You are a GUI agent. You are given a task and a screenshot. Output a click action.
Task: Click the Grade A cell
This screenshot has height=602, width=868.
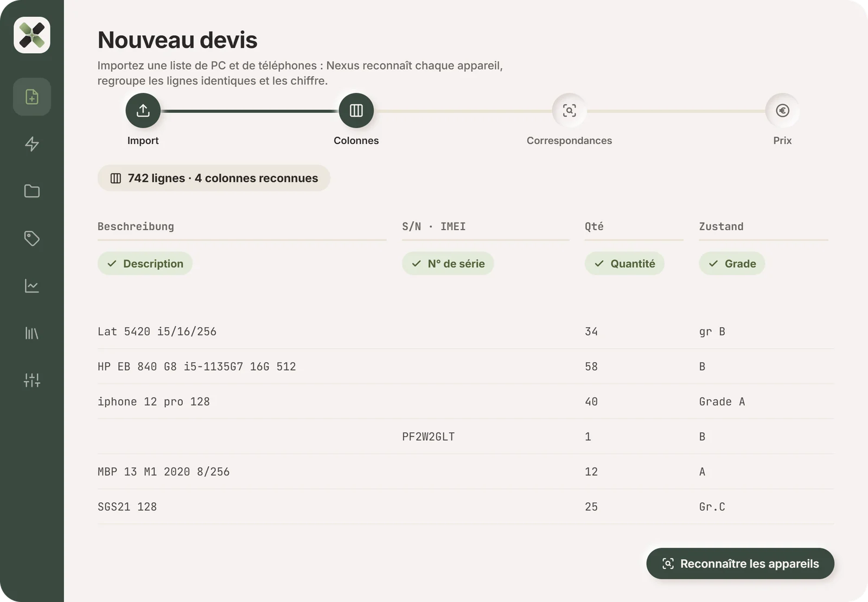722,402
